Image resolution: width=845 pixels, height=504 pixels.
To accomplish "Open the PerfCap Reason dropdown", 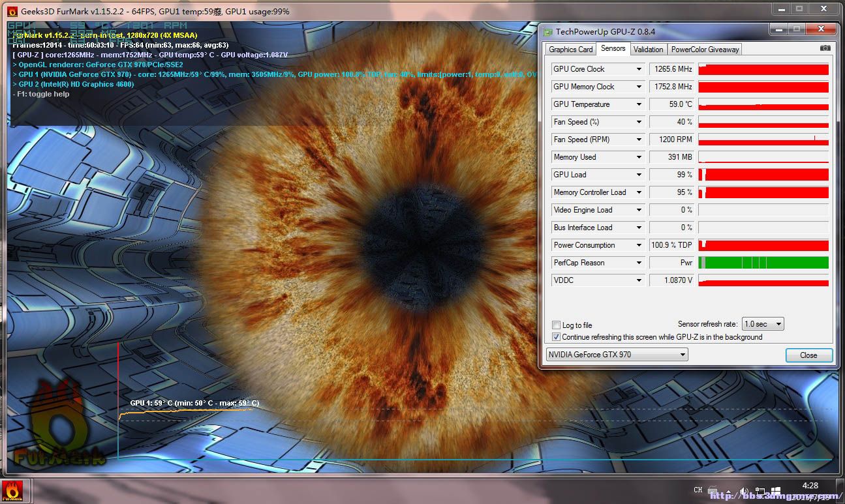I will [639, 263].
